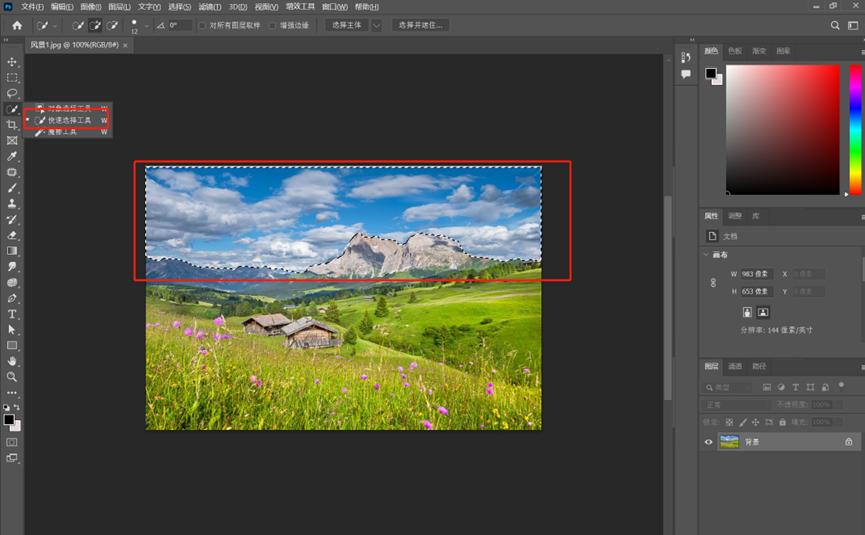The image size is (865, 535).
Task: Select the horizontal Type tool
Action: (x=12, y=314)
